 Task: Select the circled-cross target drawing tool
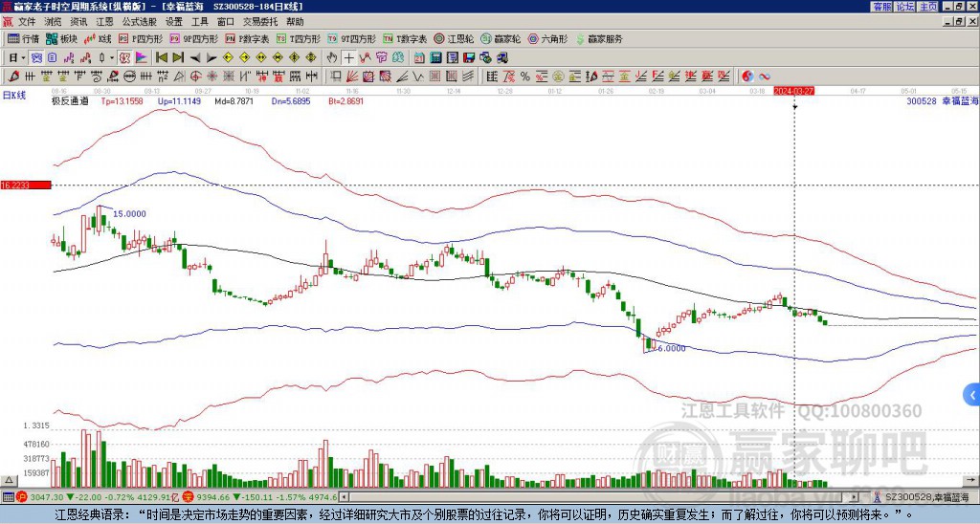[195, 76]
